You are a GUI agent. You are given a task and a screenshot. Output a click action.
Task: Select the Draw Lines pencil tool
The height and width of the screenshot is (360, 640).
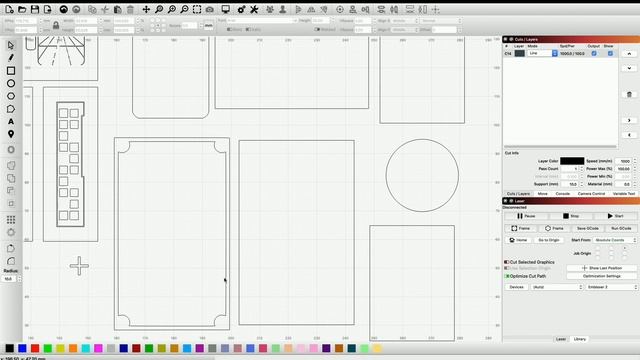click(11, 58)
